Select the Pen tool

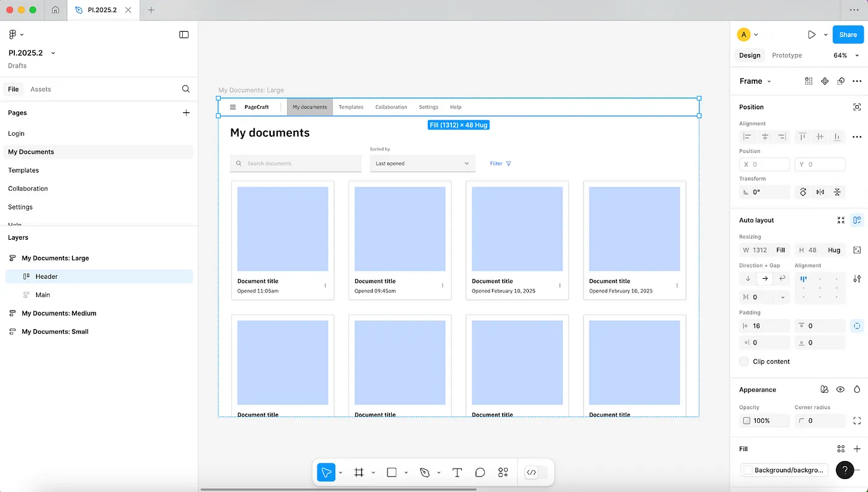point(425,472)
